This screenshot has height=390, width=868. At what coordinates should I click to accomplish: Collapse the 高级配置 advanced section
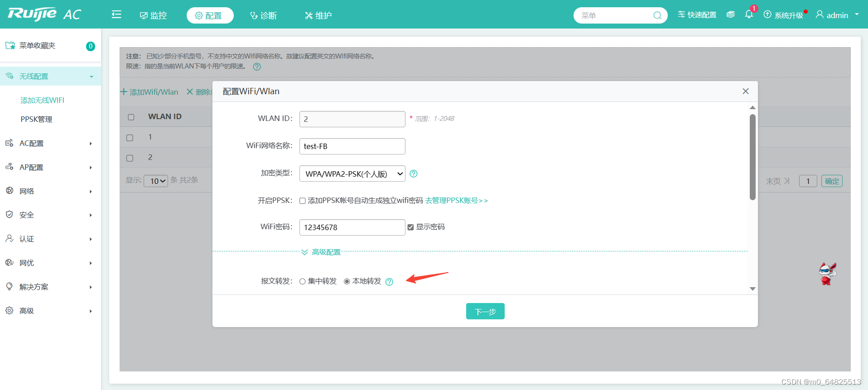click(x=321, y=252)
